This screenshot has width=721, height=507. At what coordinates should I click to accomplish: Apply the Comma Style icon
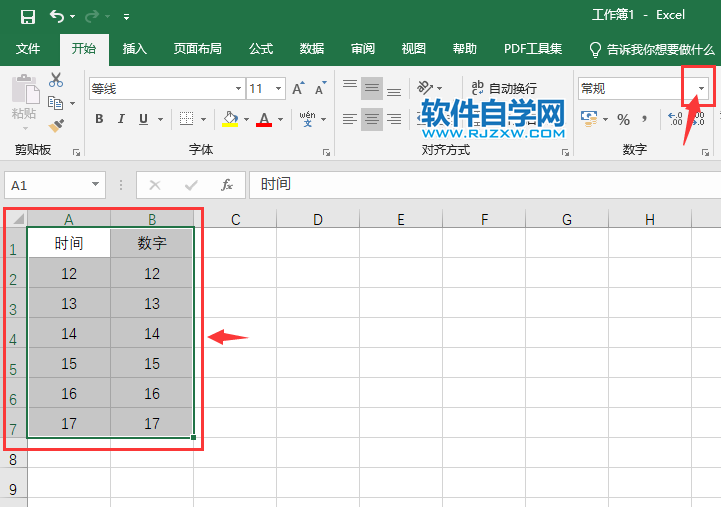point(645,120)
